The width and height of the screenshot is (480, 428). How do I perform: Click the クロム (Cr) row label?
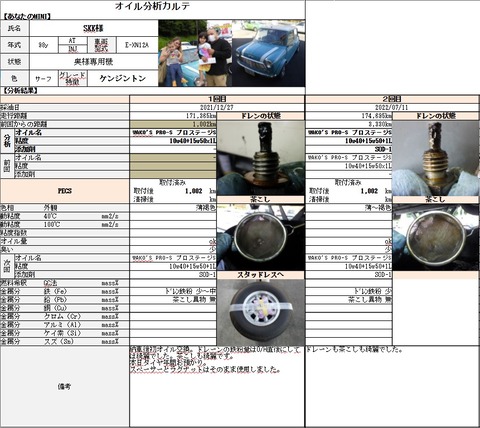[62, 316]
